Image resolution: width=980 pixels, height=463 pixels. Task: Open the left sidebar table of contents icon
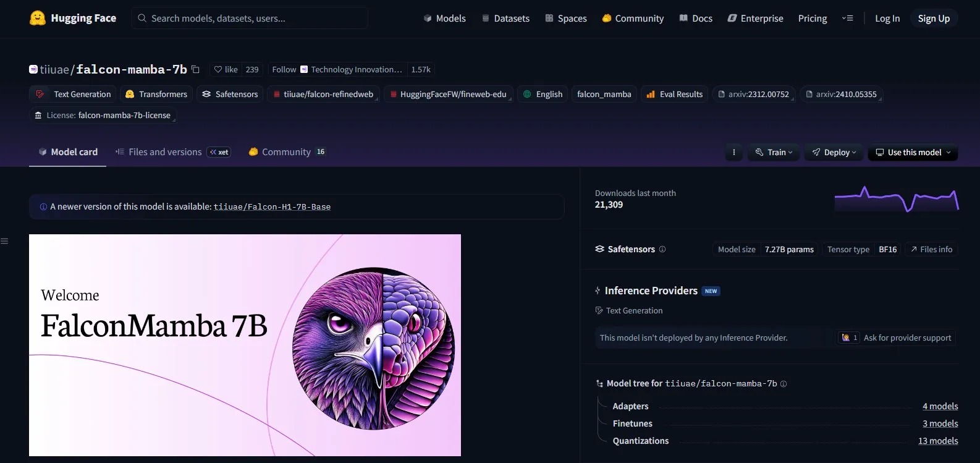pyautogui.click(x=4, y=241)
